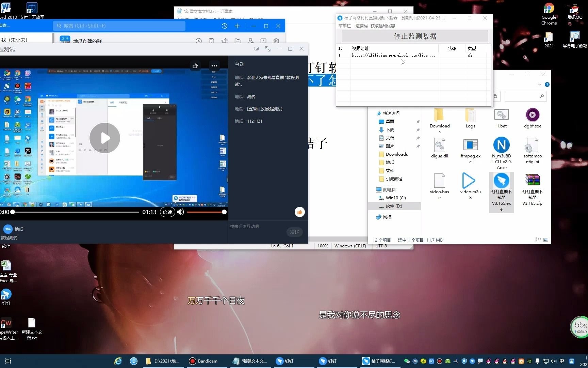
Task: Click the add member icon in the group chat
Action: tap(250, 41)
